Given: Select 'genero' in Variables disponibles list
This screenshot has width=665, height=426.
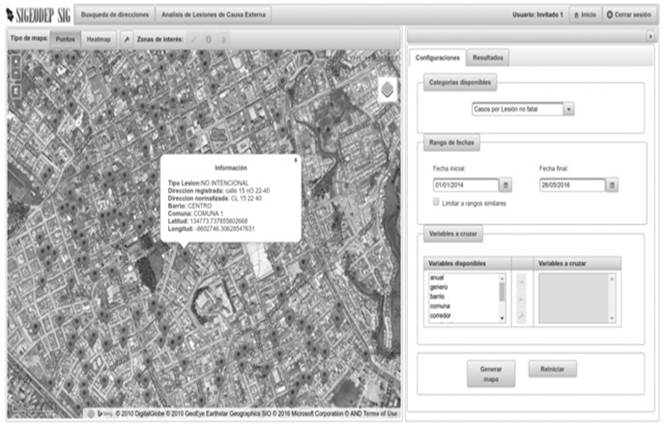Looking at the screenshot, I should (438, 286).
